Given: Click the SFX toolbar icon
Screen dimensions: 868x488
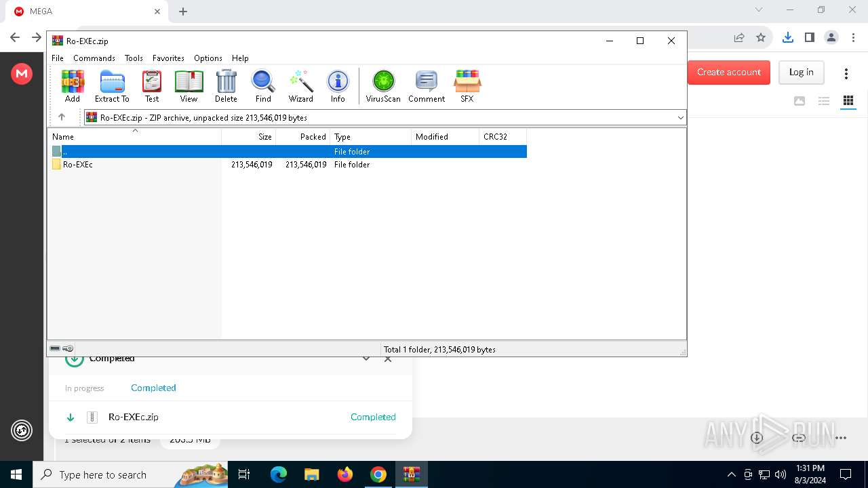Looking at the screenshot, I should click(467, 87).
